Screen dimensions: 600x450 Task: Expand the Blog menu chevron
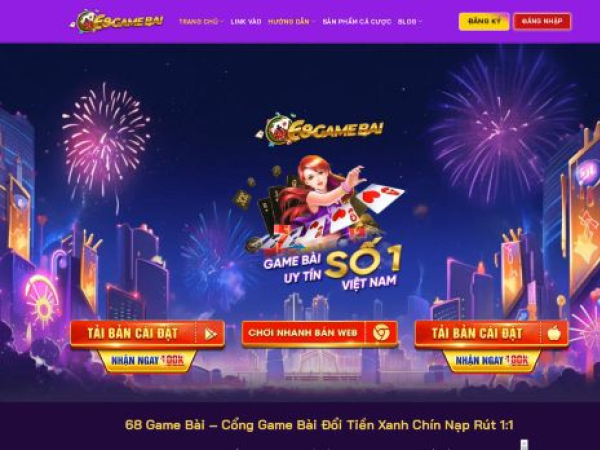[x=420, y=22]
